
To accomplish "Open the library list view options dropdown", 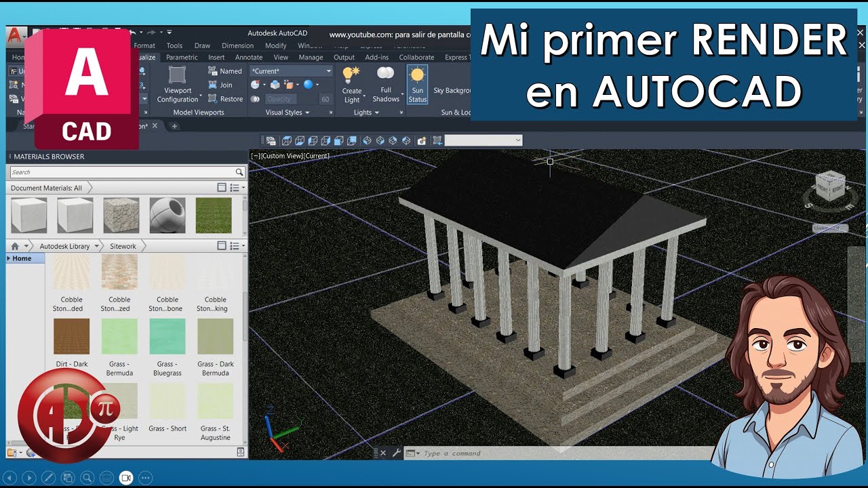I will pos(237,246).
